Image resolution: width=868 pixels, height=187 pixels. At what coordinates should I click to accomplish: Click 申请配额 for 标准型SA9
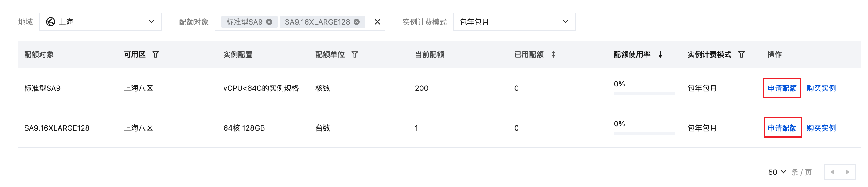point(782,88)
